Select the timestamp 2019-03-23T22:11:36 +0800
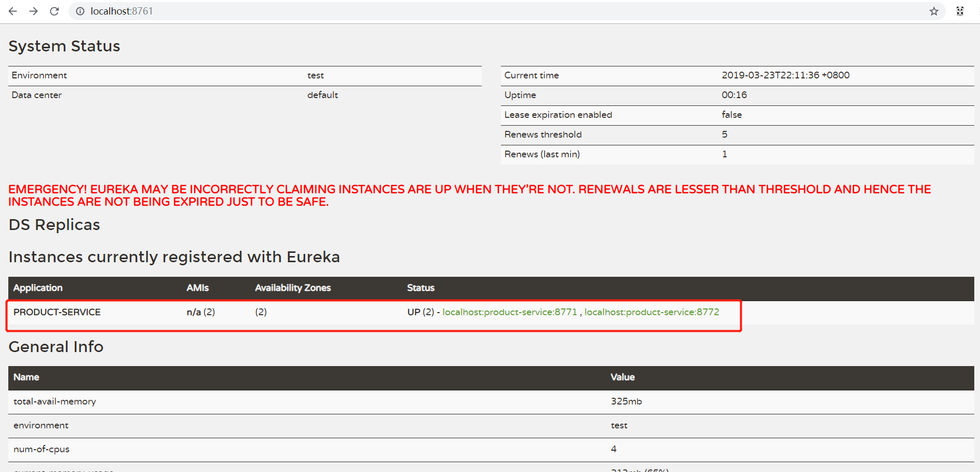980x472 pixels. 785,75
